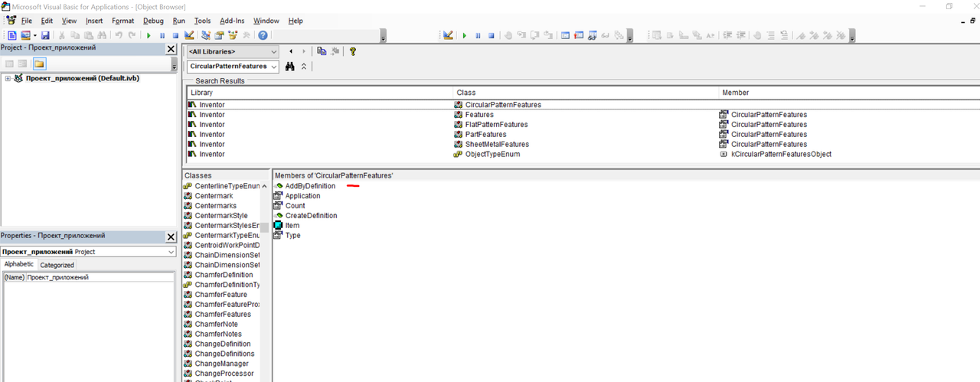This screenshot has width=980, height=382.
Task: Select the Application member
Action: (302, 196)
